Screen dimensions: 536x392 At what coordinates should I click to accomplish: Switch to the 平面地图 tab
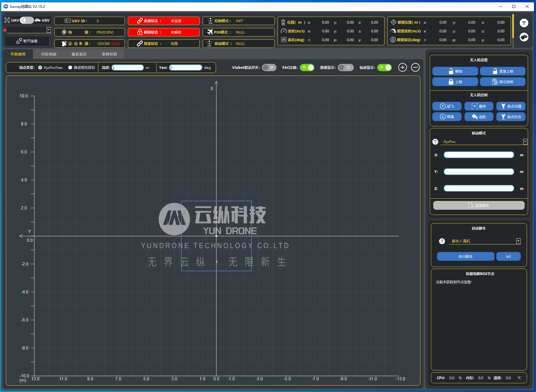point(18,54)
